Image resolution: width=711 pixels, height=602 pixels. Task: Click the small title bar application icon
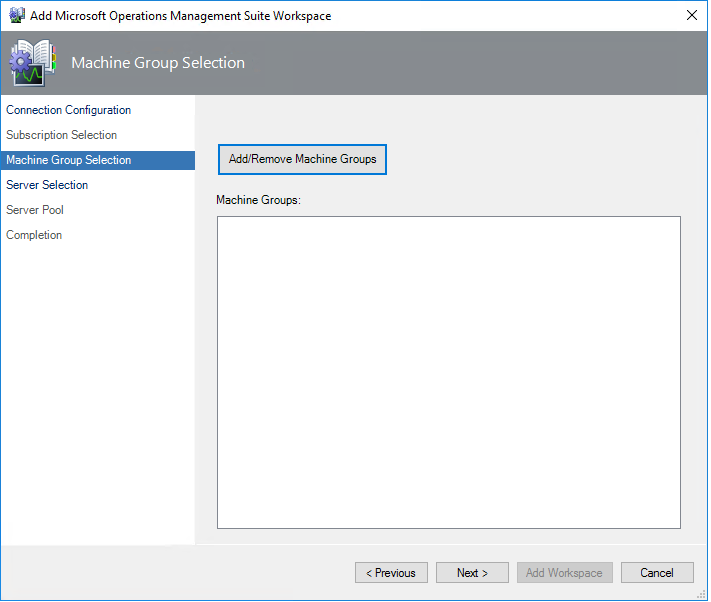pyautogui.click(x=16, y=16)
